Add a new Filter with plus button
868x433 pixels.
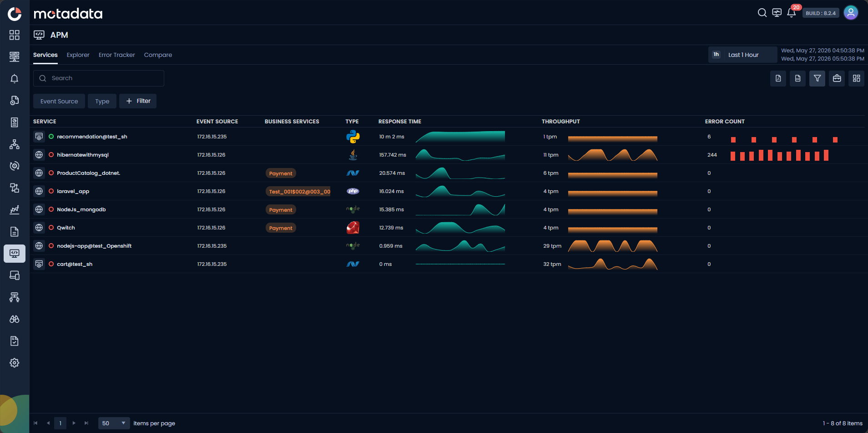point(138,101)
